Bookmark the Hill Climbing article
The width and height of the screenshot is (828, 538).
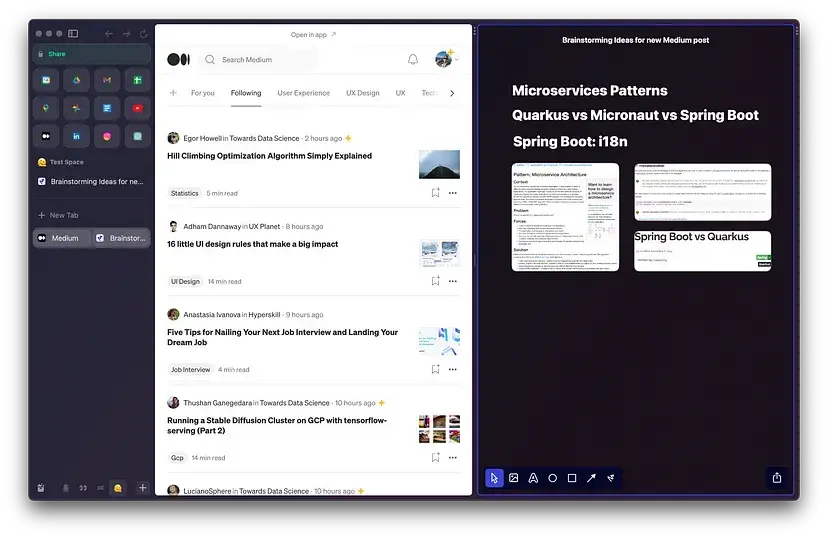435,193
